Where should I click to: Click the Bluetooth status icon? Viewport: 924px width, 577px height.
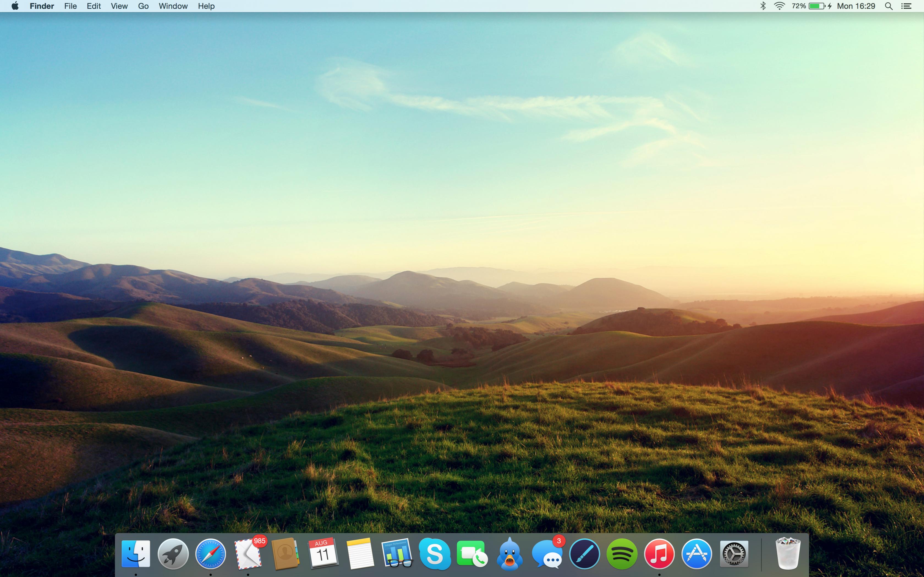[x=763, y=6]
